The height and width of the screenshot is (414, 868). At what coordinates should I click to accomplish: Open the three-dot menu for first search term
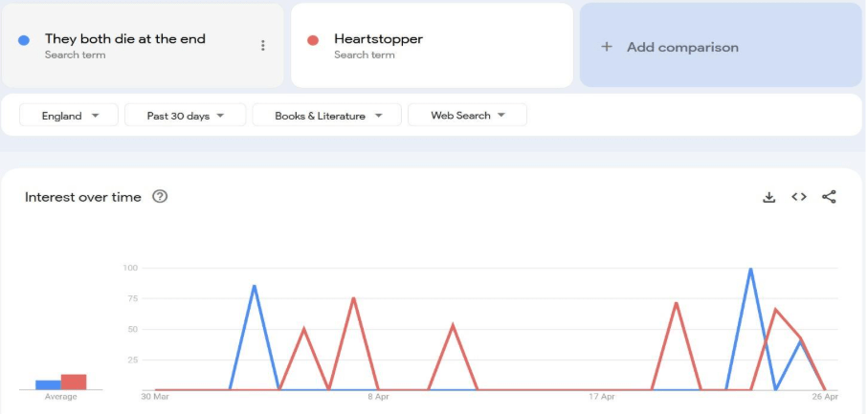(x=263, y=46)
